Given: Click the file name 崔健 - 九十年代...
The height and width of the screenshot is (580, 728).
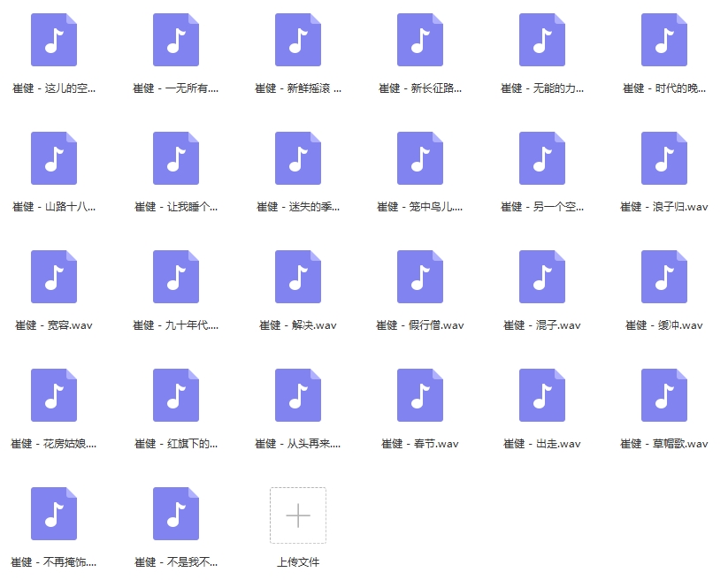Looking at the screenshot, I should pos(176,325).
